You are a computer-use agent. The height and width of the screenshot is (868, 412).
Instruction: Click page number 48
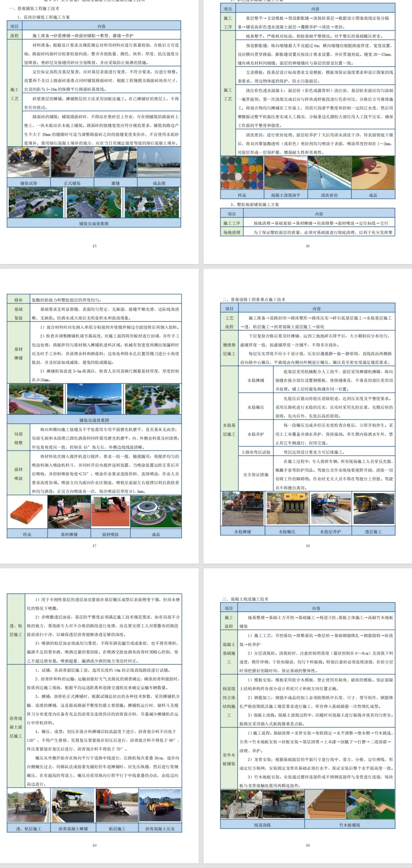[308, 546]
